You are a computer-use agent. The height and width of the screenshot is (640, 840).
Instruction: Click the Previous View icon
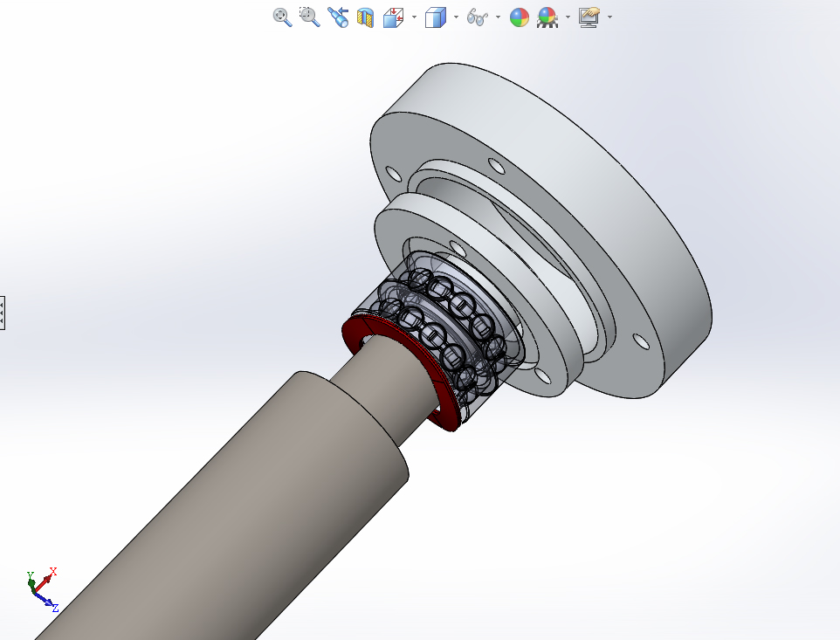(x=338, y=17)
